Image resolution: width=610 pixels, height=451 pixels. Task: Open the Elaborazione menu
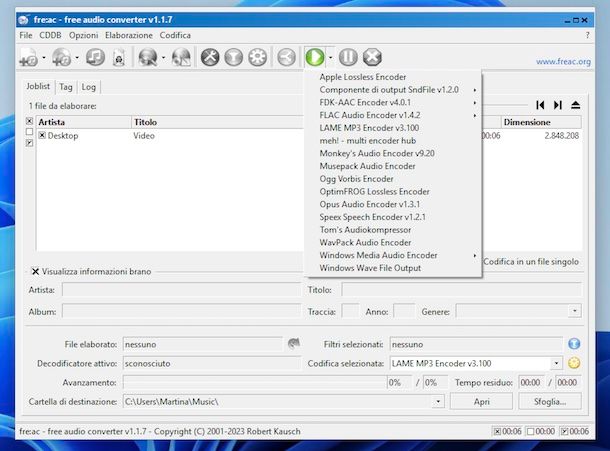tap(129, 35)
